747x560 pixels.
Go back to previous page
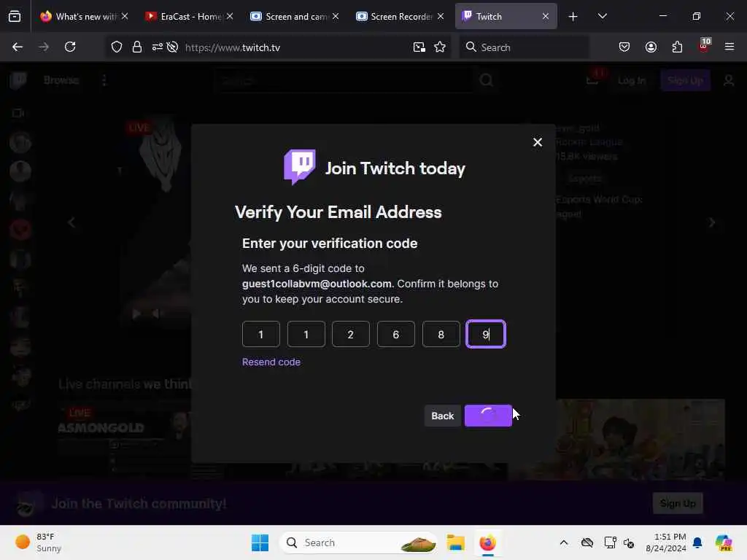click(18, 47)
